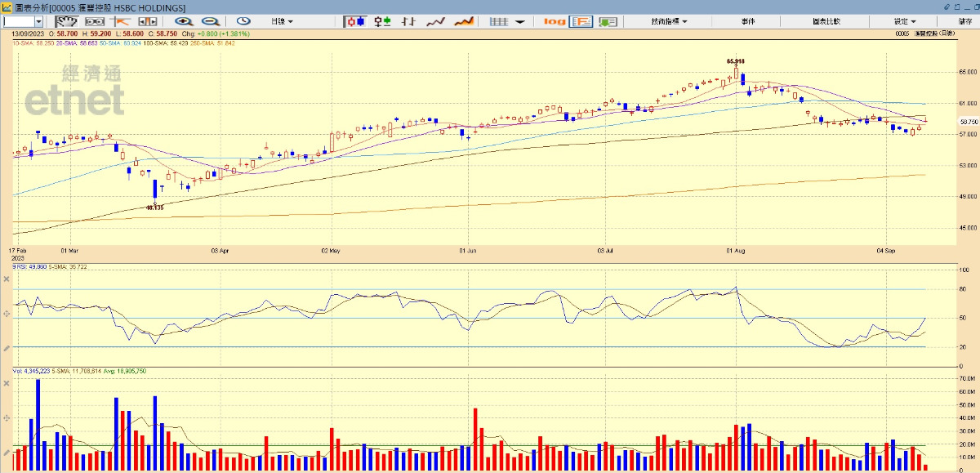
Task: Click the zoom in magnifier icon
Action: tap(183, 21)
